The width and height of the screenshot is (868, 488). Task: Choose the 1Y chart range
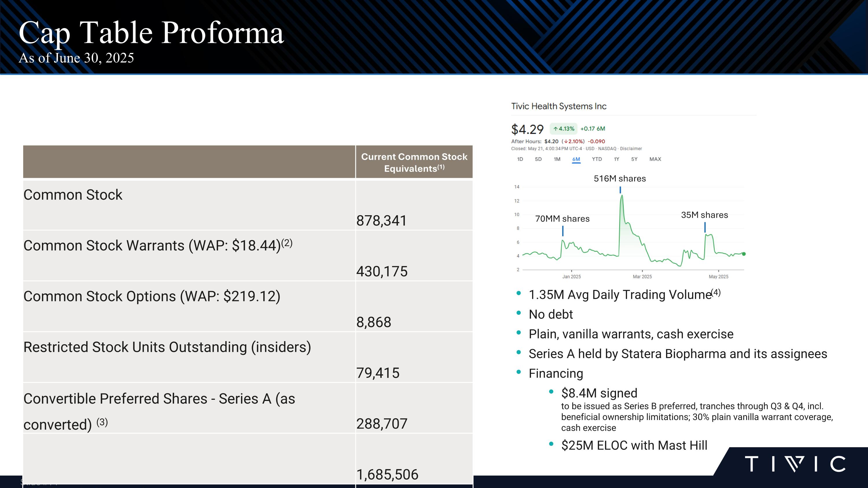click(616, 159)
